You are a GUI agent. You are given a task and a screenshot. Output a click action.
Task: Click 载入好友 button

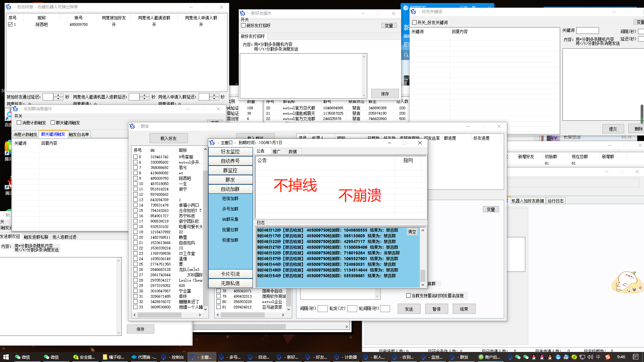[x=168, y=138]
